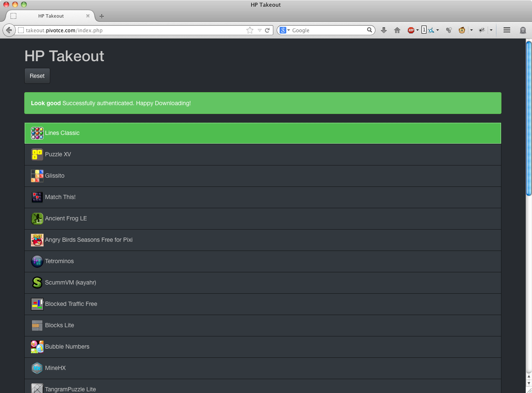Click the magnifier search icon in Google box
Image resolution: width=532 pixels, height=393 pixels.
click(x=370, y=30)
